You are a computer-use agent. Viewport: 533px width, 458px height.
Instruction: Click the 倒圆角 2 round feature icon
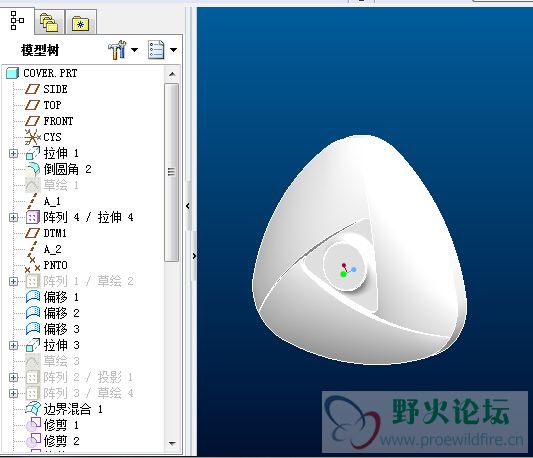[33, 169]
